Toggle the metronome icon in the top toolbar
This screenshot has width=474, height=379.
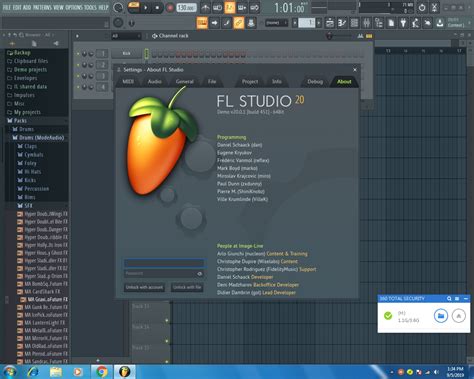point(205,8)
